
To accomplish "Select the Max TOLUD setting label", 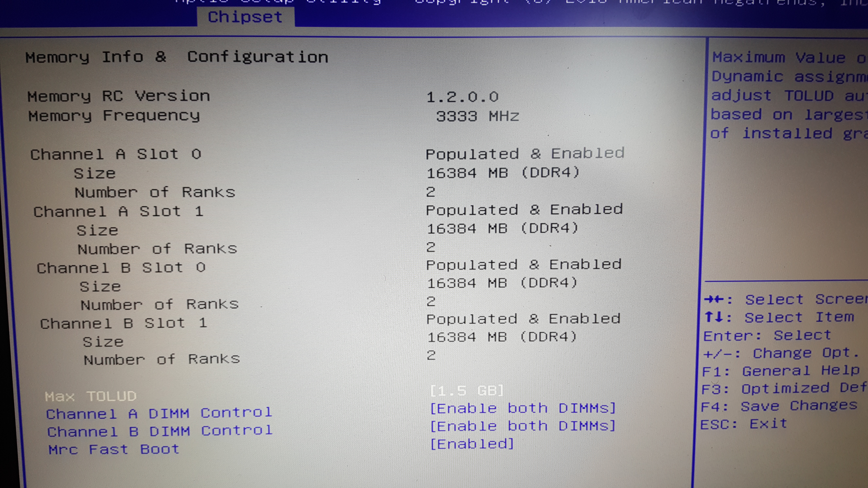I will click(x=90, y=396).
